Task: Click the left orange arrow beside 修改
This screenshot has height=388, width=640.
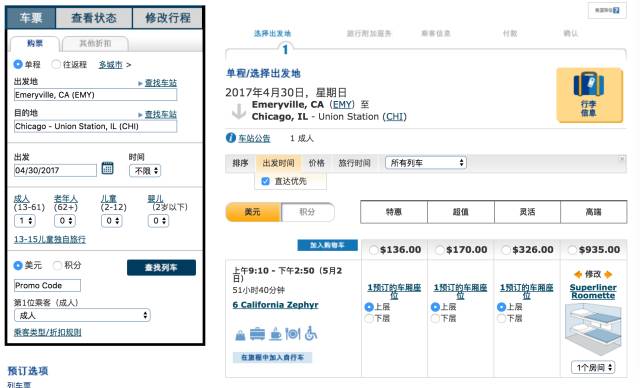Action: point(578,274)
